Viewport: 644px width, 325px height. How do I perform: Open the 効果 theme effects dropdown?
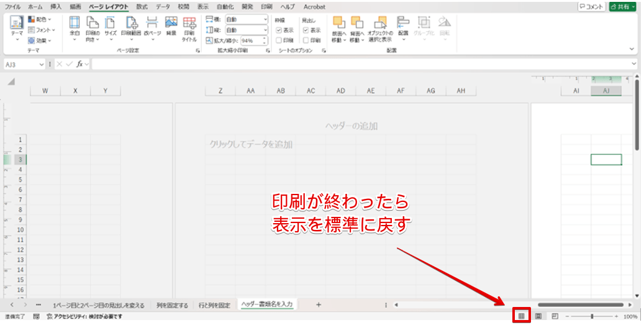coord(39,40)
